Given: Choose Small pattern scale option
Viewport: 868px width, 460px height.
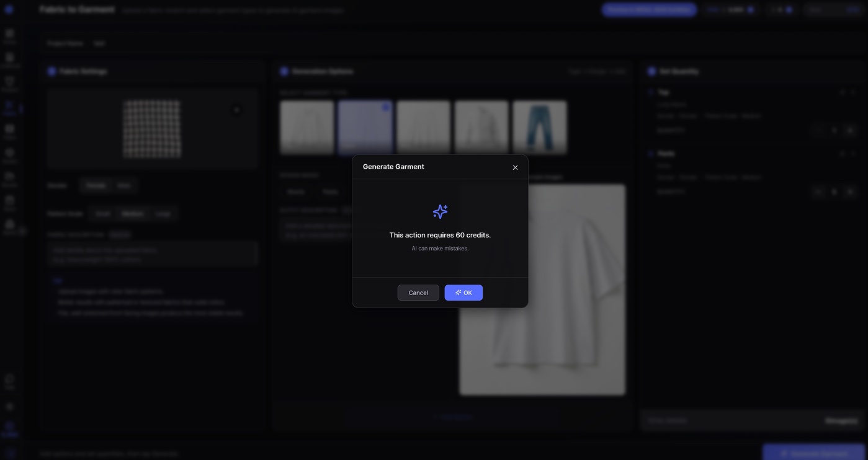Looking at the screenshot, I should coord(102,213).
